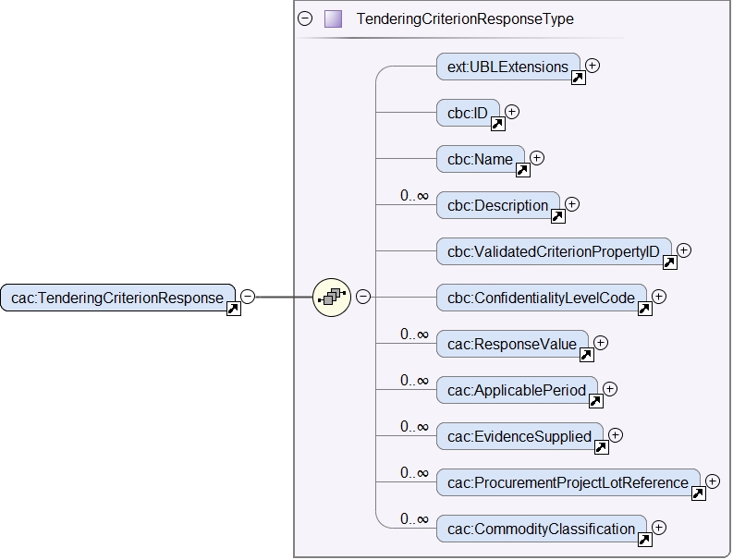This screenshot has width=733, height=560.
Task: Click the reference arrow icon on cbc:ID
Action: tap(496, 124)
